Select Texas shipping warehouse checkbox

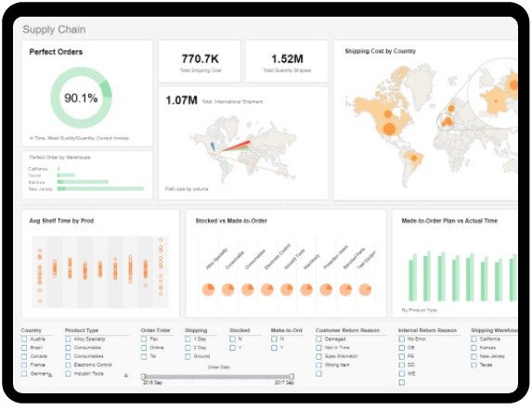coord(474,365)
